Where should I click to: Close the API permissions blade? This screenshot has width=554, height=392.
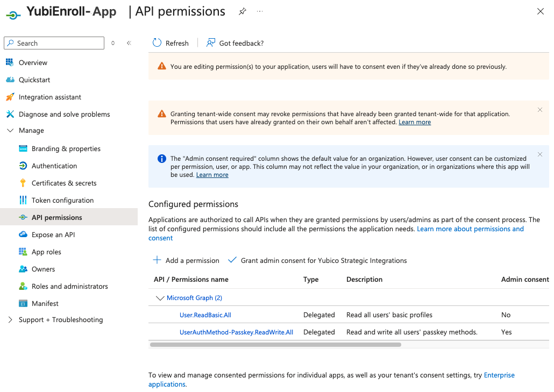click(x=540, y=11)
